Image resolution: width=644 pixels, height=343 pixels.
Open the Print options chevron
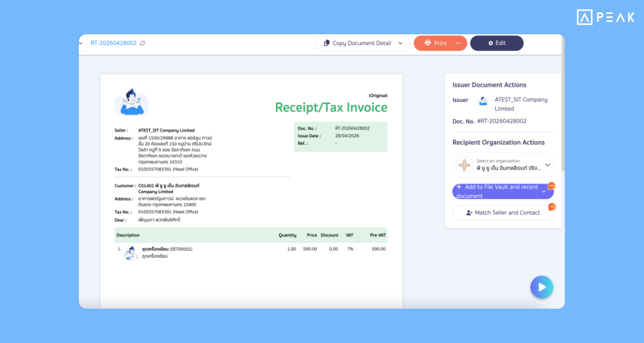tap(458, 42)
